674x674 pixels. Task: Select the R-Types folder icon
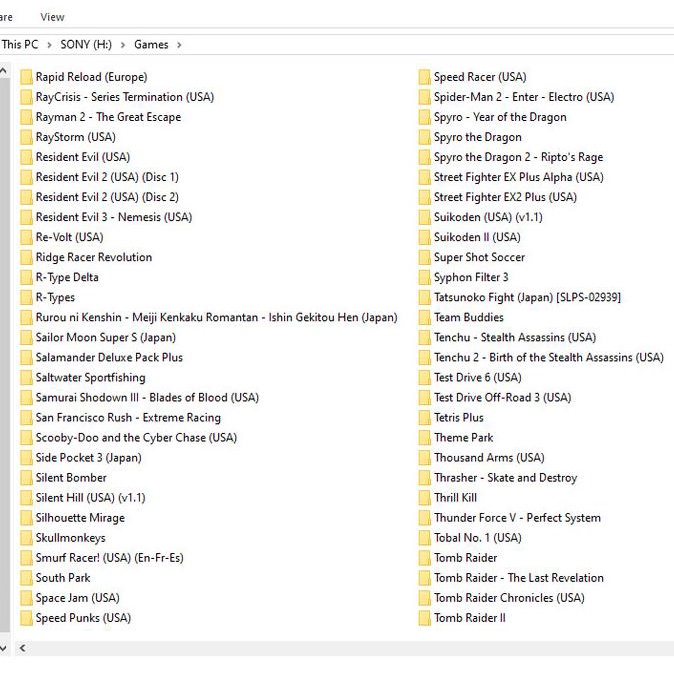26,297
